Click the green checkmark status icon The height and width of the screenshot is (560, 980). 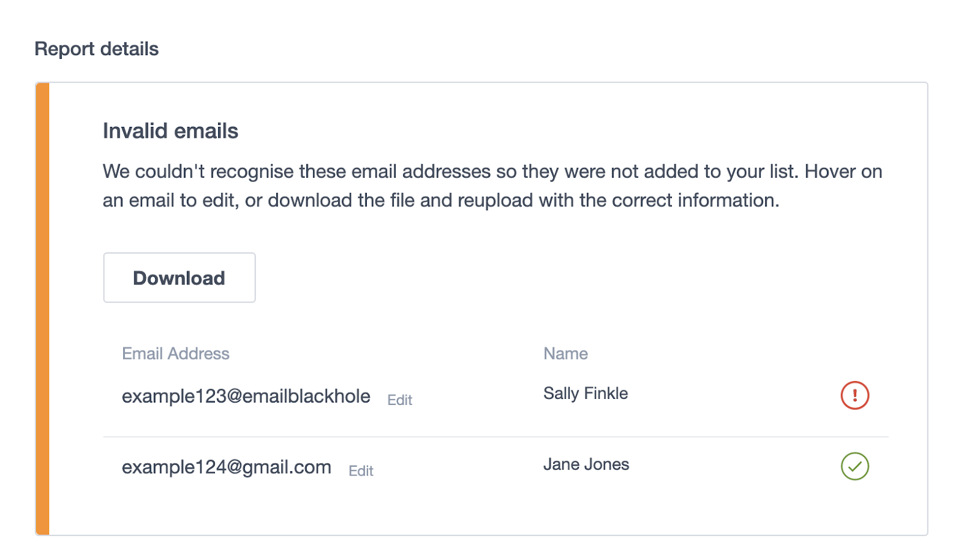coord(854,466)
